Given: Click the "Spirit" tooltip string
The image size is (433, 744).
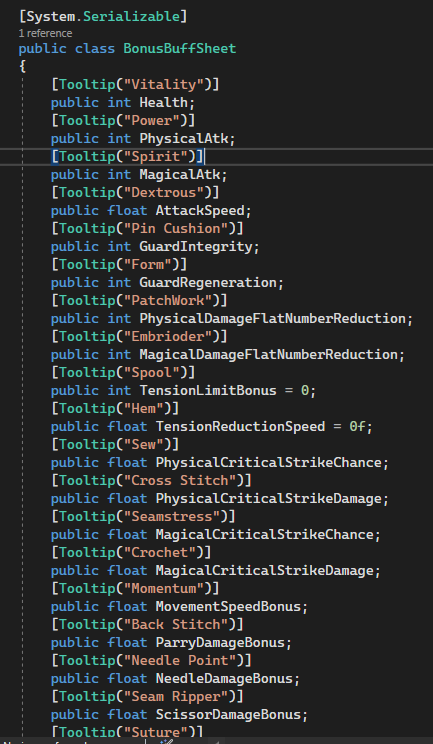Looking at the screenshot, I should [156, 157].
